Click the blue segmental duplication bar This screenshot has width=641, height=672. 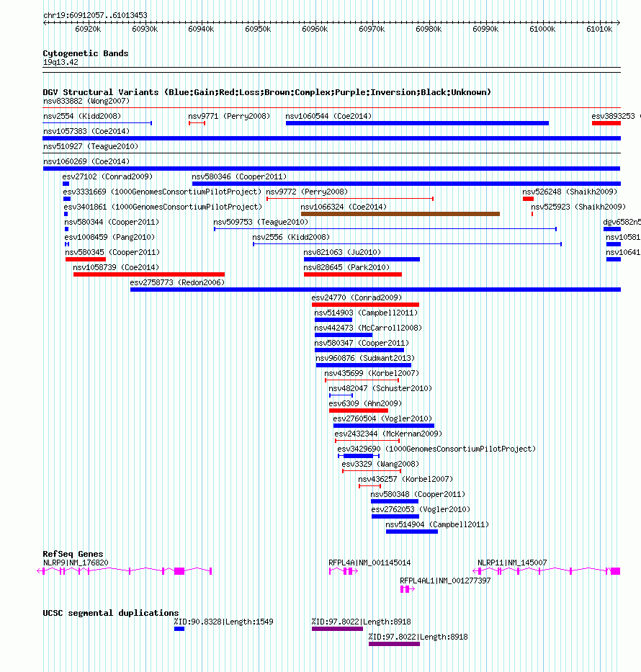coord(179,629)
